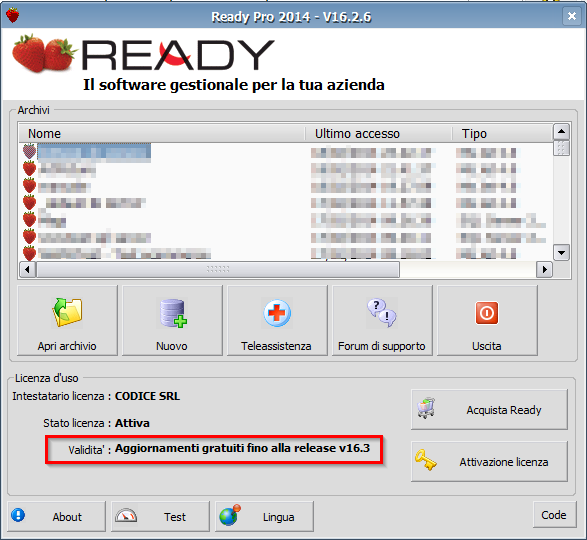Screen dimensions: 587x540
Task: Sort by Ultimo accesso column header
Action: [378, 134]
